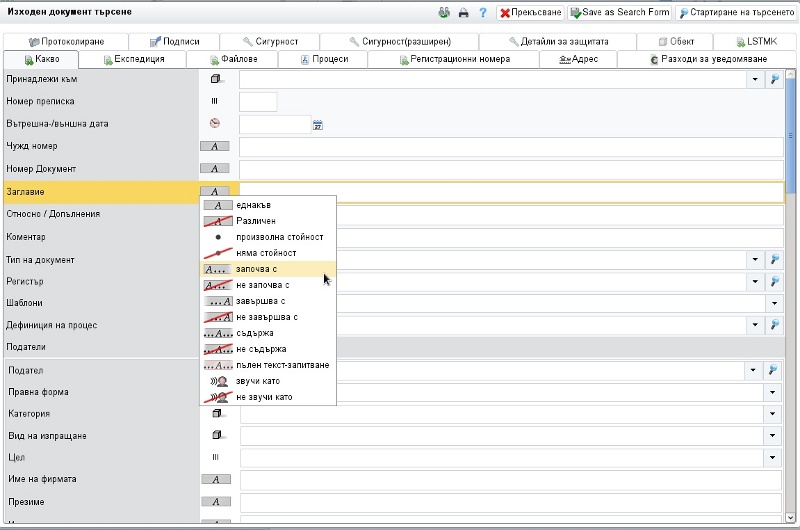Select не започва с menu option
The width and height of the screenshot is (800, 530).
tap(268, 285)
